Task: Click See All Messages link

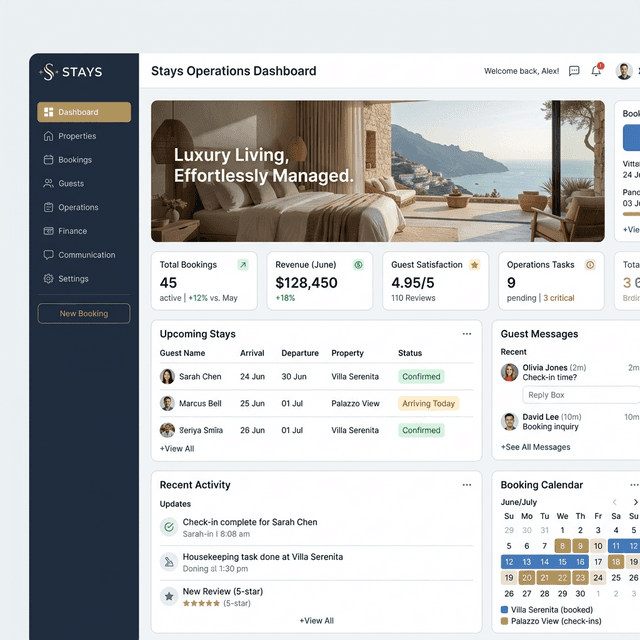Action: 536,447
